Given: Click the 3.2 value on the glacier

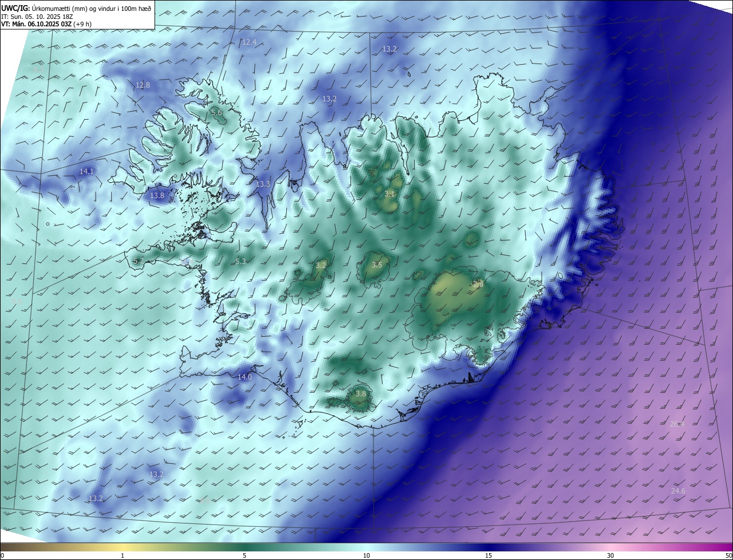Looking at the screenshot, I should (321, 265).
